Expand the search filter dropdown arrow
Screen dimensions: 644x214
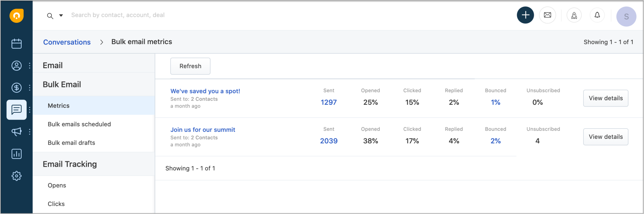click(61, 15)
